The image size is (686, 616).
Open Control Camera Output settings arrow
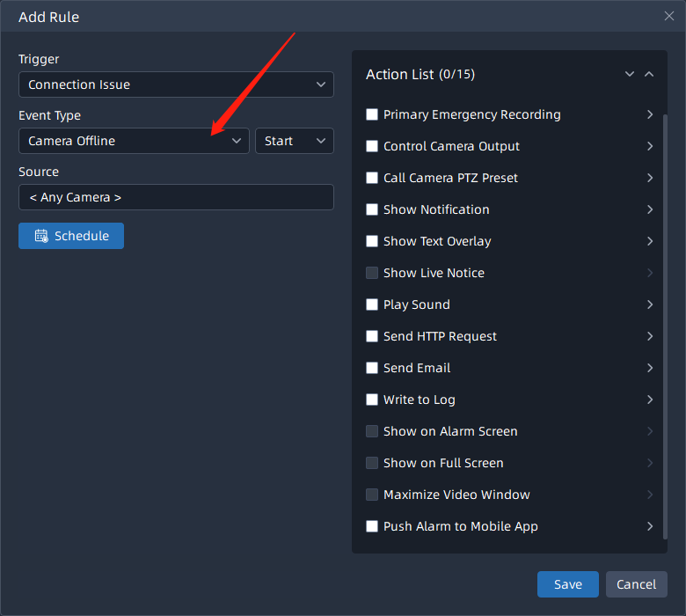[x=650, y=146]
